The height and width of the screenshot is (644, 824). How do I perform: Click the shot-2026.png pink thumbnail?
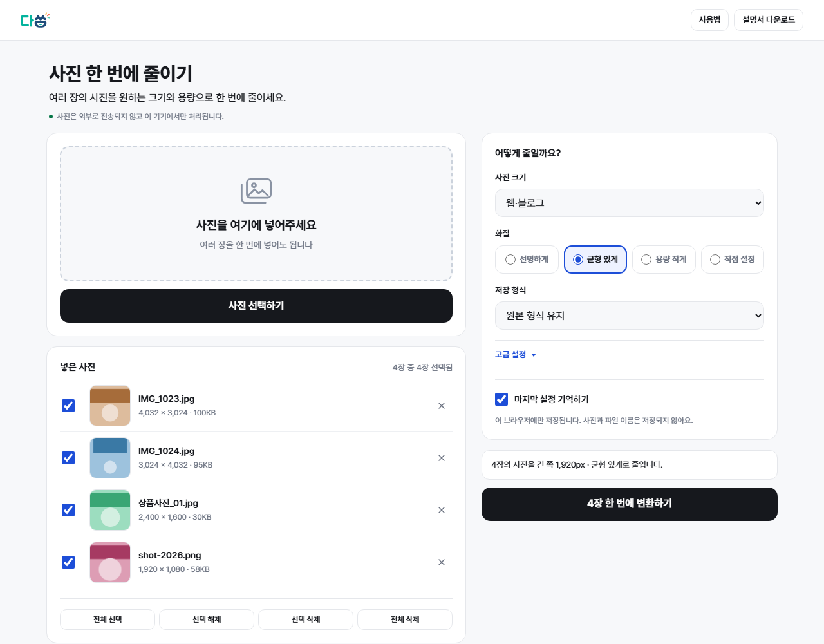pyautogui.click(x=110, y=562)
